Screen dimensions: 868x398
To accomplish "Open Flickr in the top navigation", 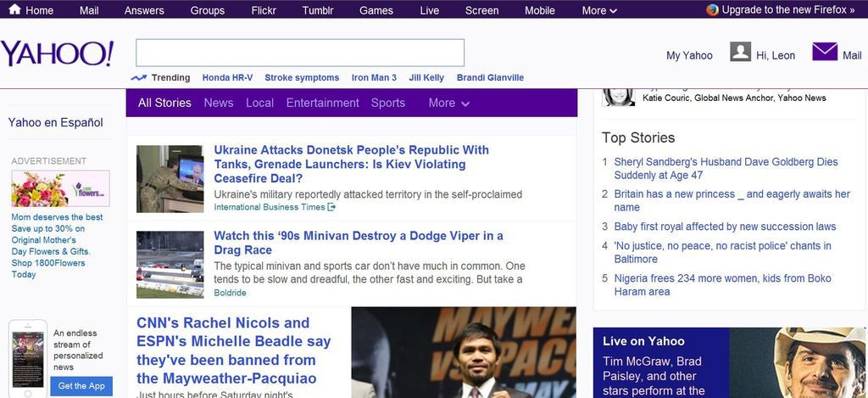I will 264,10.
